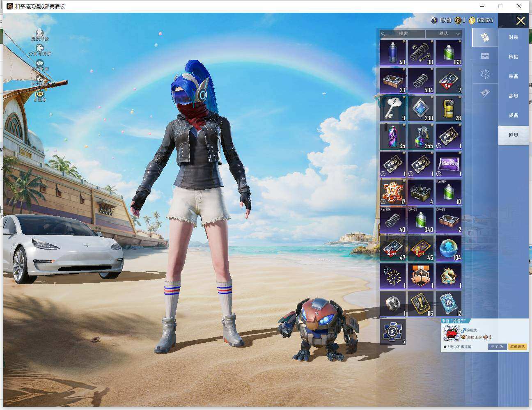The image size is (532, 410).
Task: Switch to the 战备 tab
Action: coord(513,115)
